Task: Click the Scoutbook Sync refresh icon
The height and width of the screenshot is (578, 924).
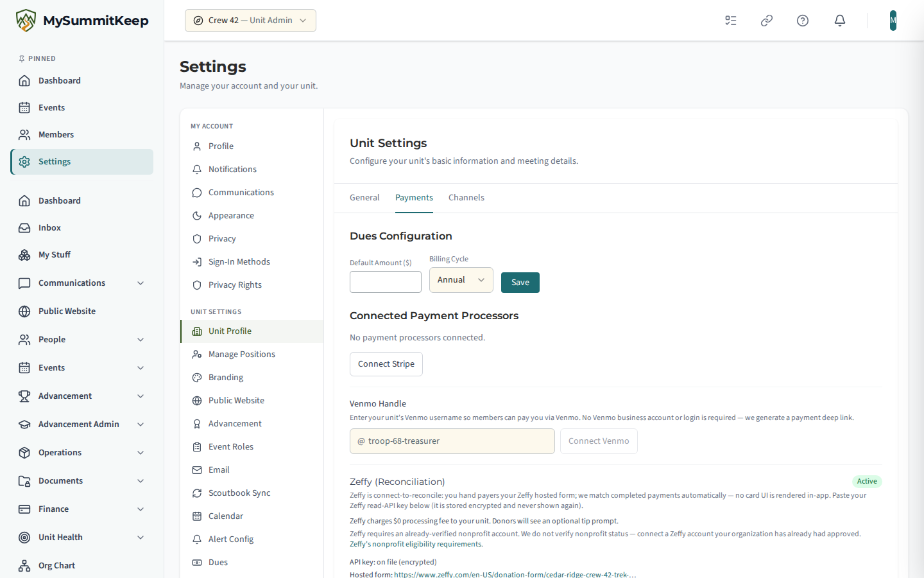Action: pyautogui.click(x=197, y=493)
